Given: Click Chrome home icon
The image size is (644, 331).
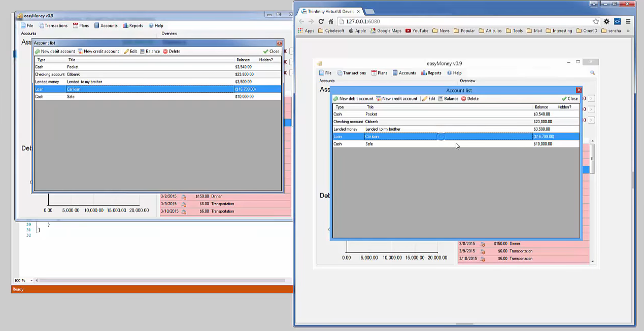Looking at the screenshot, I should 331,21.
